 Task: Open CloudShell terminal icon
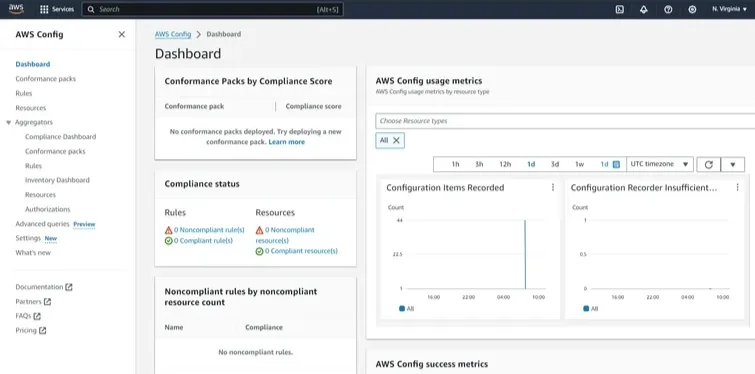click(x=620, y=9)
